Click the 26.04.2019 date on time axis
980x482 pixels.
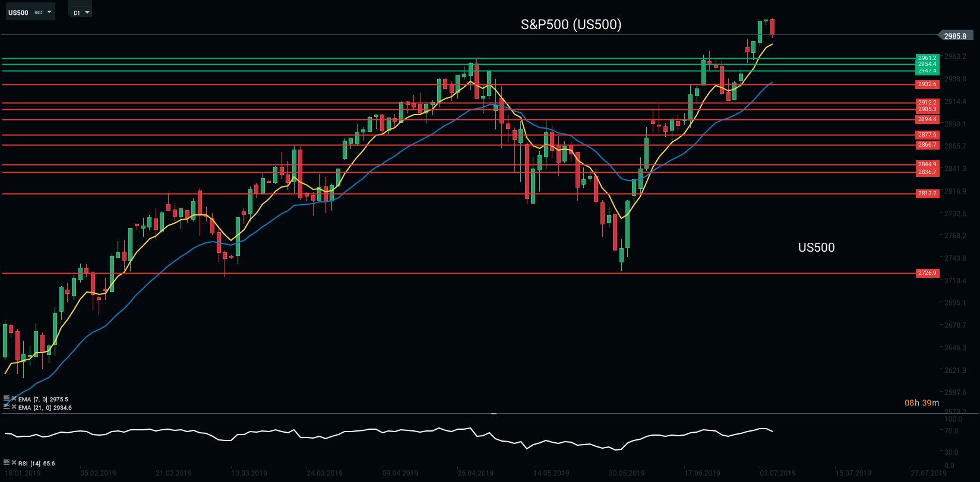pyautogui.click(x=476, y=473)
